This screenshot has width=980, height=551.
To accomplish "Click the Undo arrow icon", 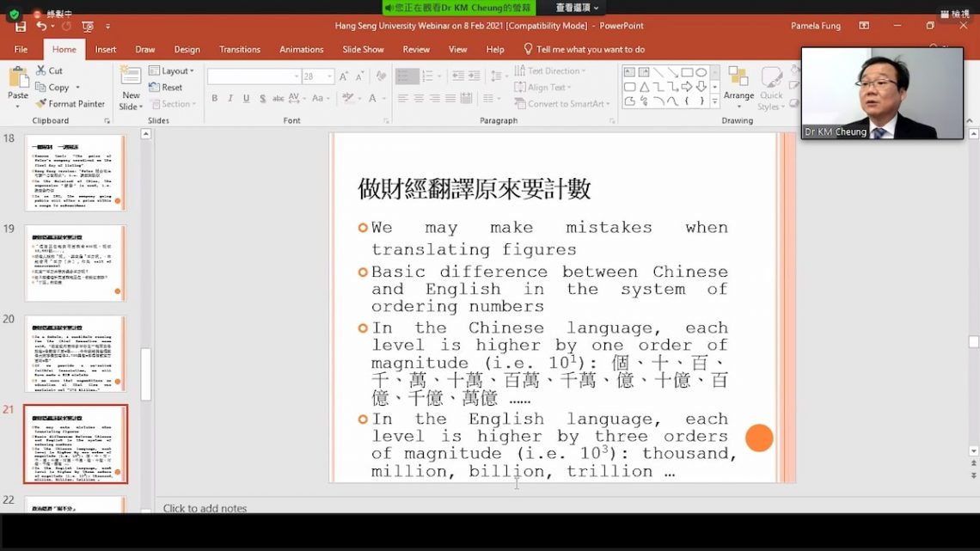I will pos(40,27).
